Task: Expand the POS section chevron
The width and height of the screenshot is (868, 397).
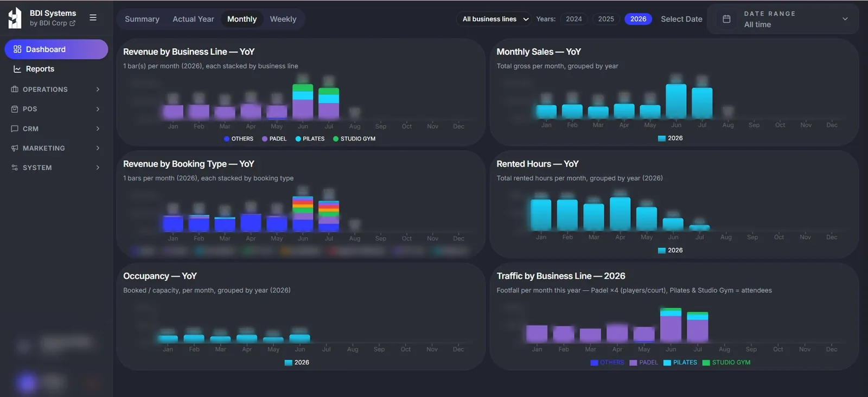Action: click(98, 109)
